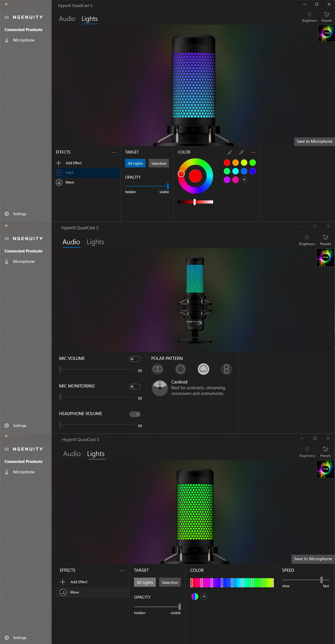This screenshot has height=644, width=335.
Task: Pick the cyan color swatch
Action: point(235,171)
